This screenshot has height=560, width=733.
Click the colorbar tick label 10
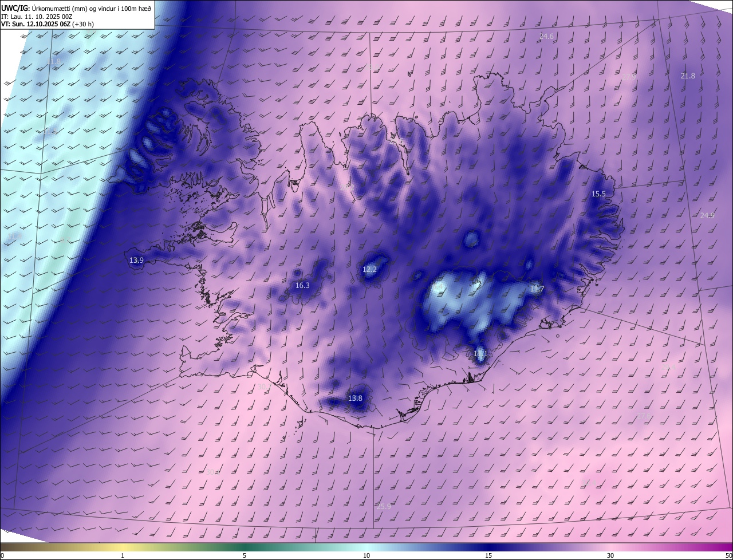[x=366, y=555]
